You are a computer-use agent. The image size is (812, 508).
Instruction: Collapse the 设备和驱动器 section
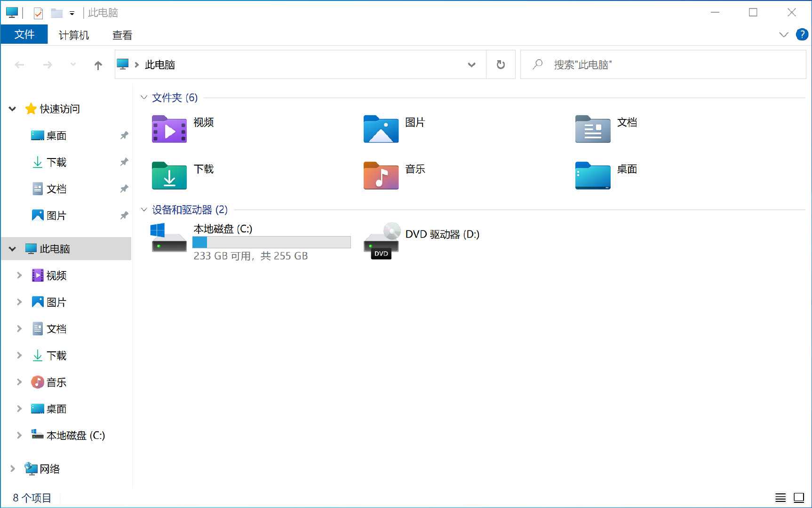(x=144, y=209)
